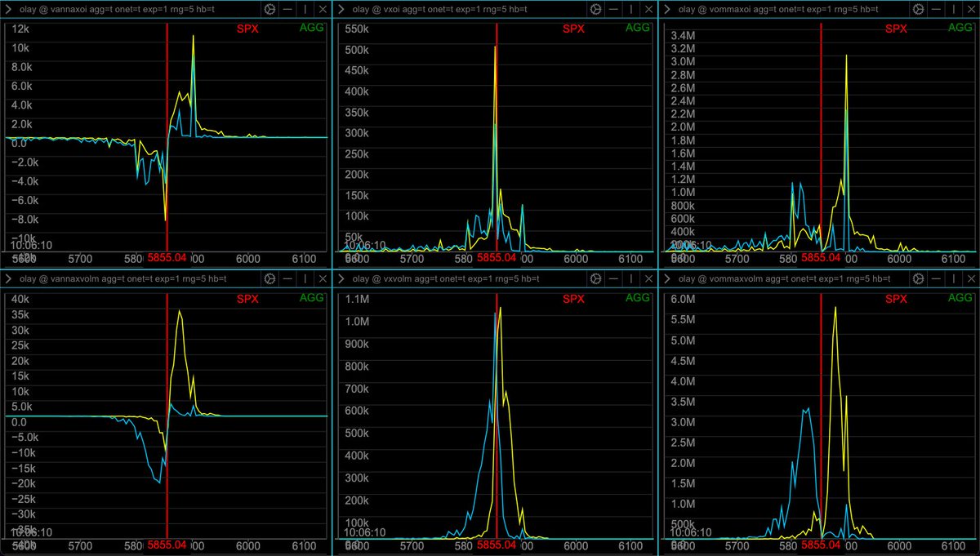This screenshot has height=556, width=980.
Task: Click the 10:06:10 timestamp in vannaxoi chart
Action: tap(31, 244)
